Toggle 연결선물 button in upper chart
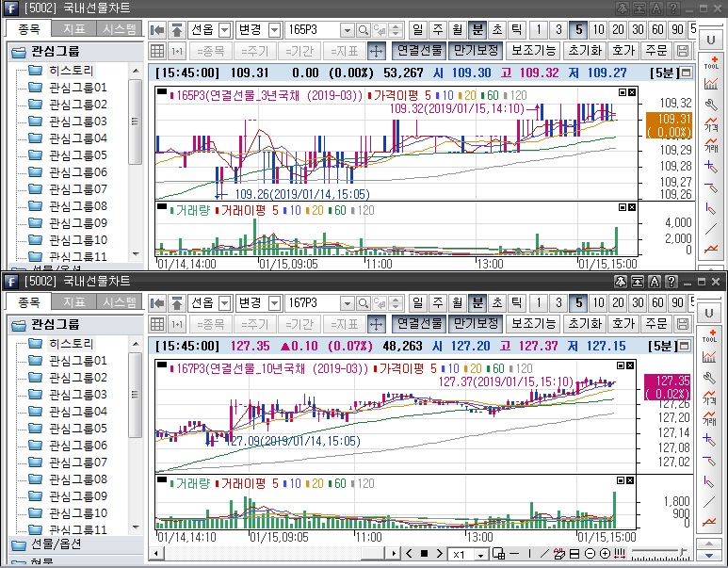Screen dimensions: 728x568 [x=419, y=51]
